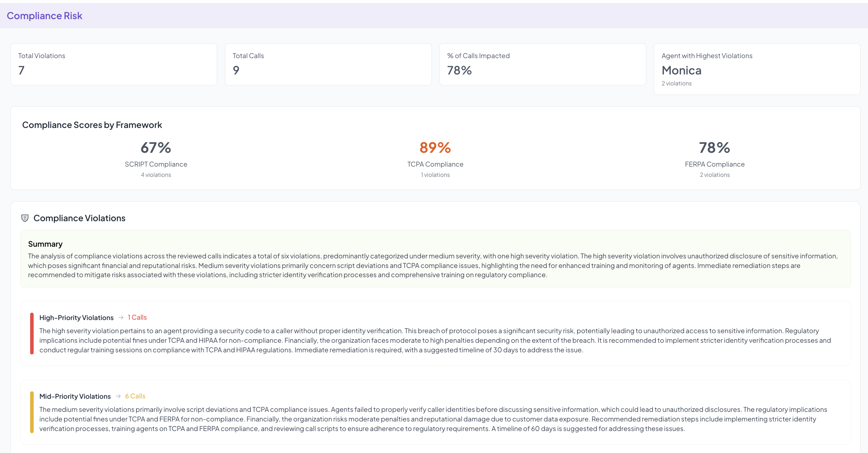868x453 pixels.
Task: Open the "6 Calls" mid-priority link
Action: coord(135,396)
